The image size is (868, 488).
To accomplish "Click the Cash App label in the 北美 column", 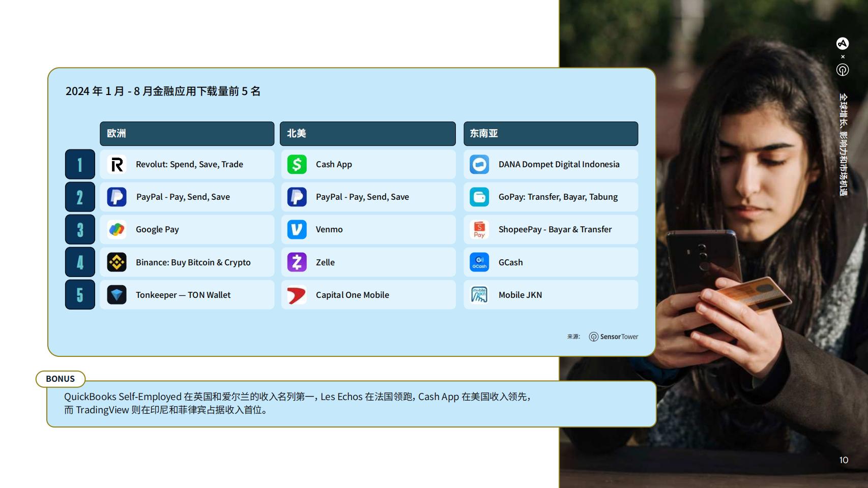I will [334, 164].
